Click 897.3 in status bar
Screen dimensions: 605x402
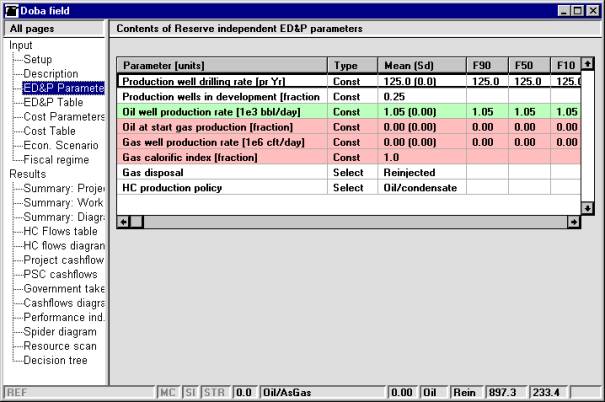(505, 392)
